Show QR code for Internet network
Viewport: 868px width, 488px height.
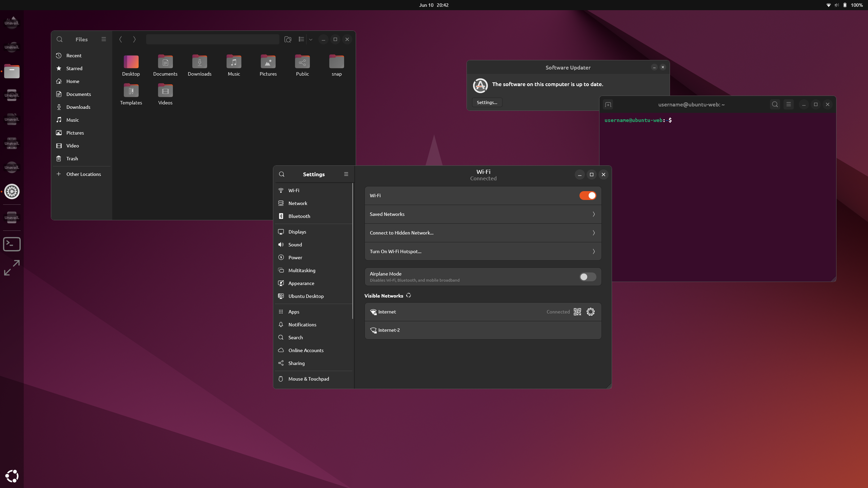[x=577, y=312]
